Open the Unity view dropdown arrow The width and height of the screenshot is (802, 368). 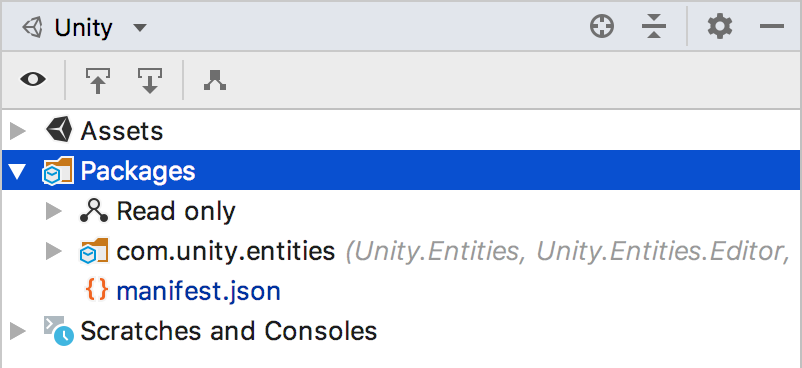point(140,27)
